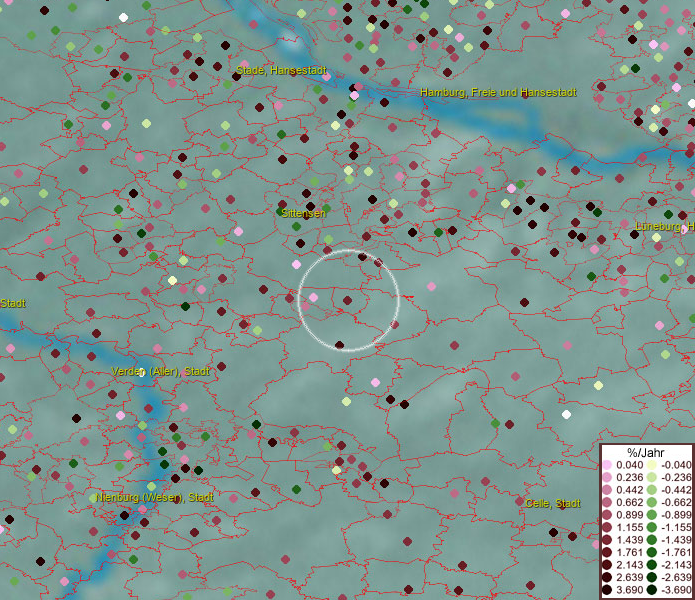
Task: Select the Hamburg, Freie und Hansestadt label
Action: [x=498, y=92]
